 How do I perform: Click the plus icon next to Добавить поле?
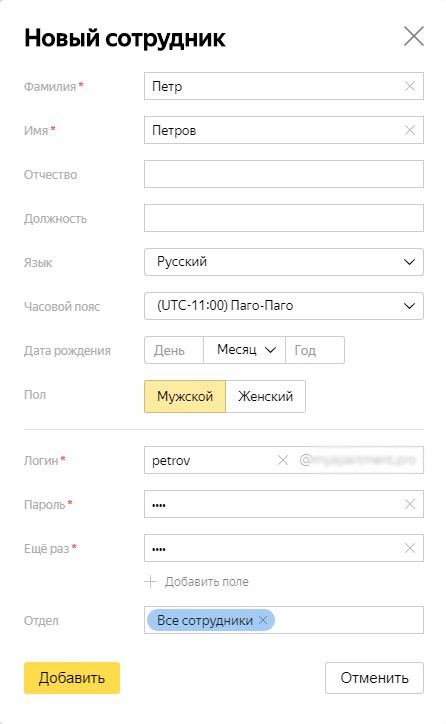coord(151,581)
